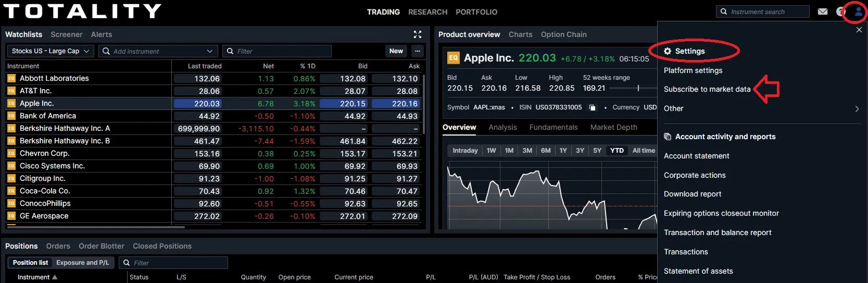Copy the ISIN with the copy icon

tap(592, 107)
